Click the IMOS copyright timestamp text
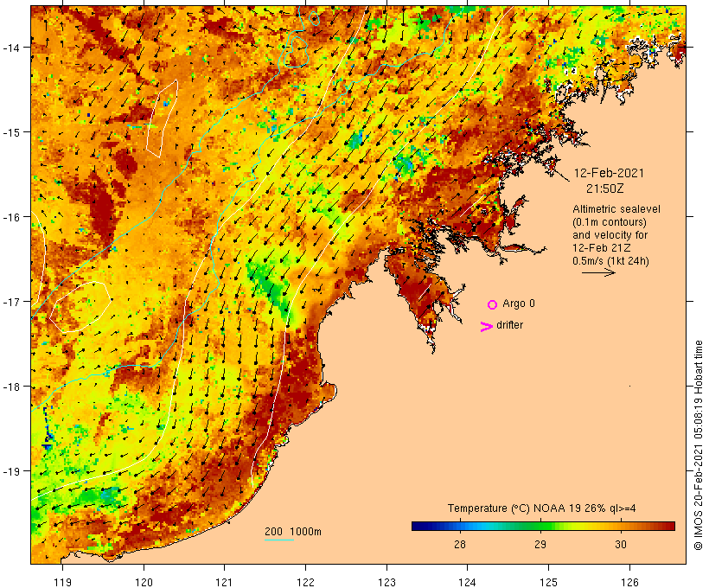This screenshot has width=709, height=588. click(x=698, y=445)
